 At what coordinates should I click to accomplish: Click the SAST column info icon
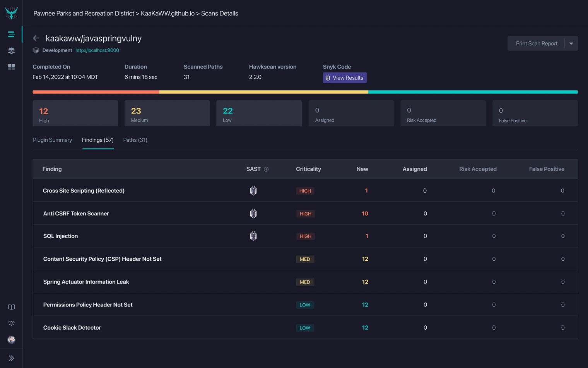(x=267, y=169)
